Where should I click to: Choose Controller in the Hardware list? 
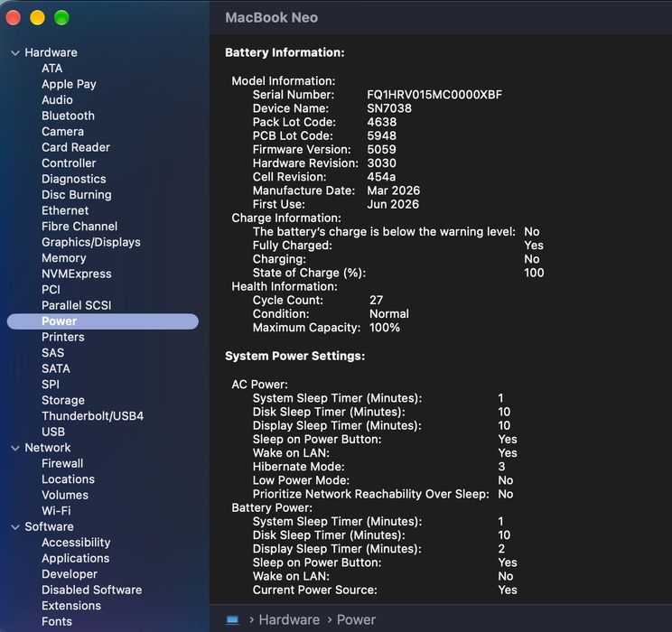[69, 163]
